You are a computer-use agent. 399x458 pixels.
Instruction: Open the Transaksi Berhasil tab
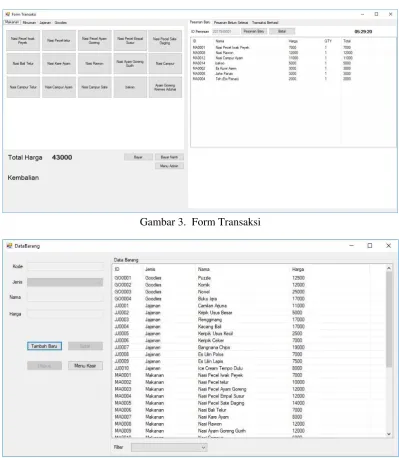pyautogui.click(x=265, y=22)
